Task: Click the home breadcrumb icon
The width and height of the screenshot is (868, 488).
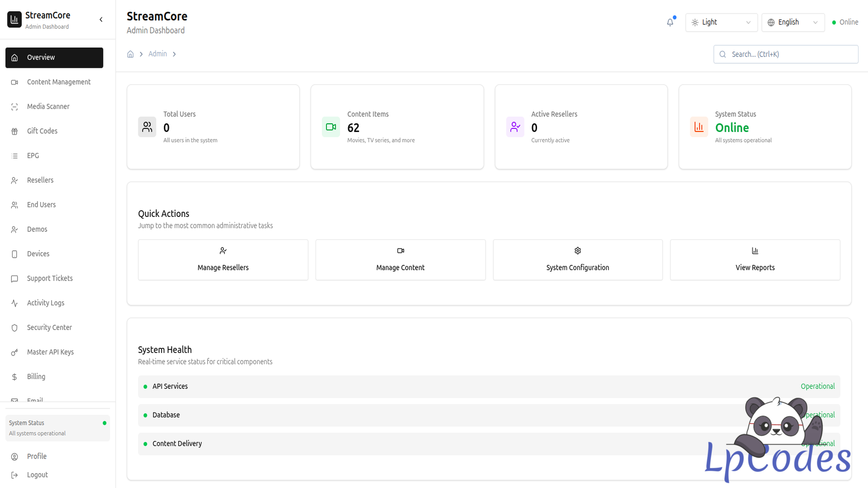Action: (130, 54)
